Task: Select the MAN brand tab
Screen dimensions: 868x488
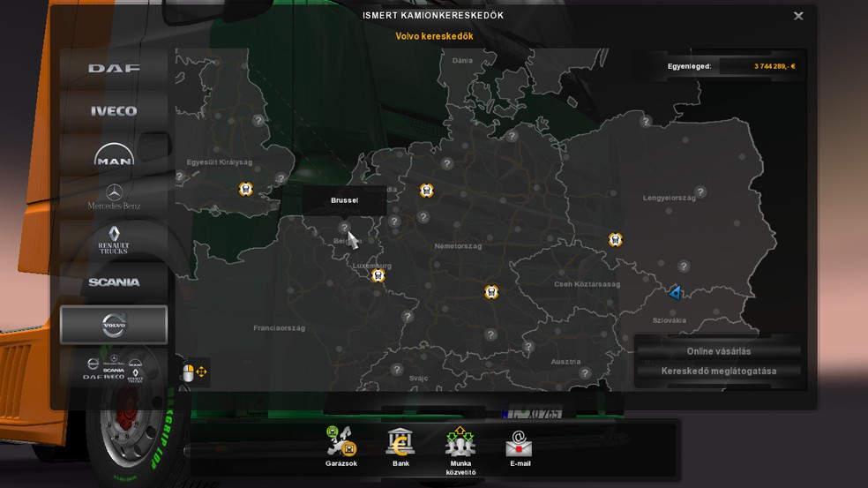Action: (114, 154)
